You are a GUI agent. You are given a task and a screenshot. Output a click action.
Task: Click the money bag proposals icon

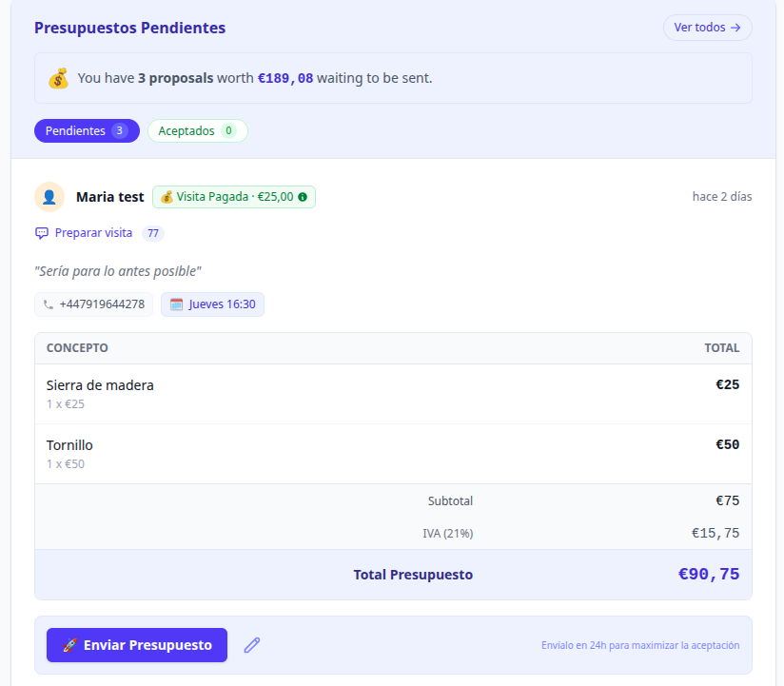59,78
